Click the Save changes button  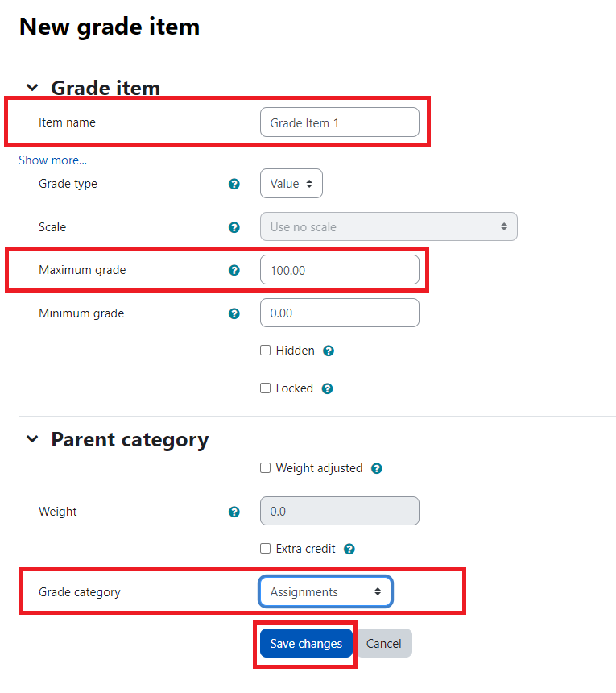point(305,643)
